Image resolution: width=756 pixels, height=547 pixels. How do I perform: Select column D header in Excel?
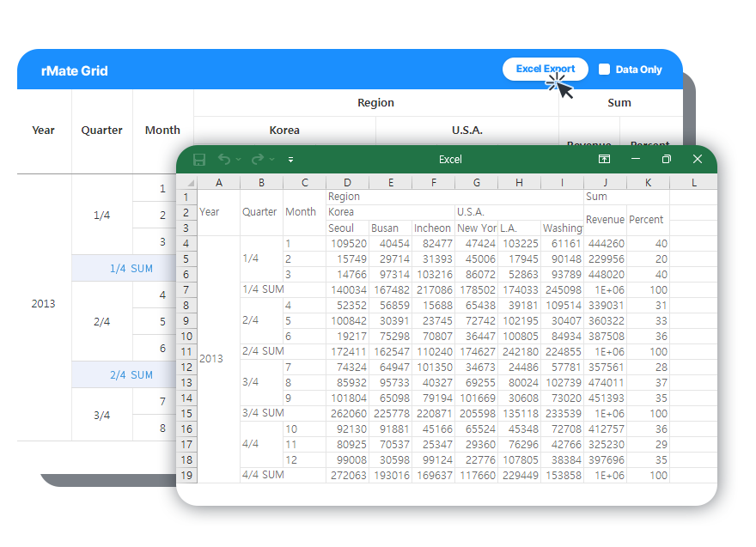(x=347, y=182)
